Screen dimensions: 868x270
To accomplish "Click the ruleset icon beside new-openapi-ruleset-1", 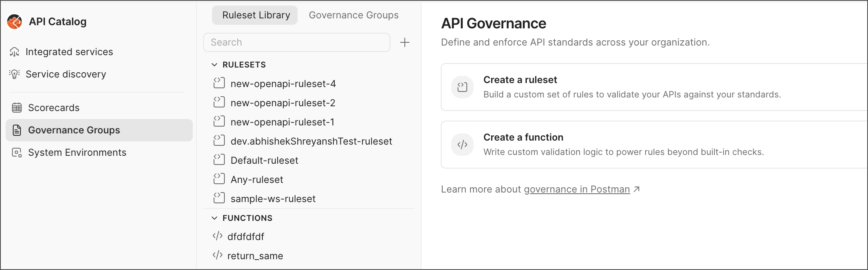I will (219, 121).
